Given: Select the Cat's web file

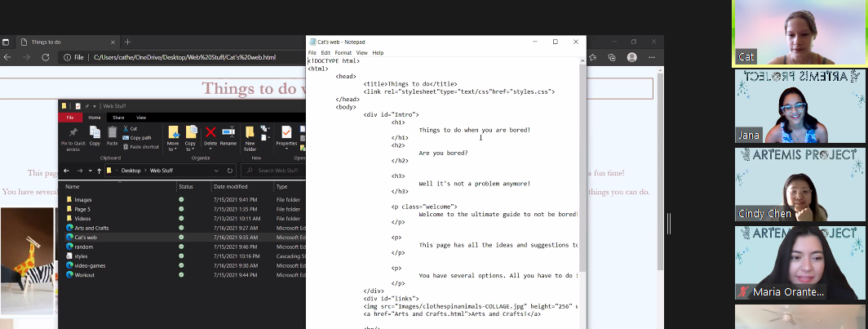Looking at the screenshot, I should (x=86, y=238).
